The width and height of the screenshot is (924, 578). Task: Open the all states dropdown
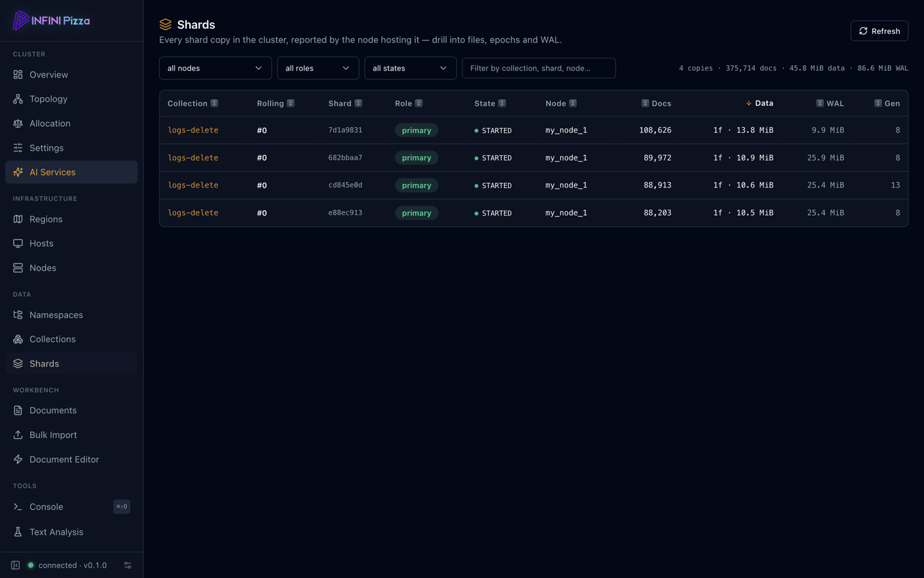pyautogui.click(x=410, y=68)
